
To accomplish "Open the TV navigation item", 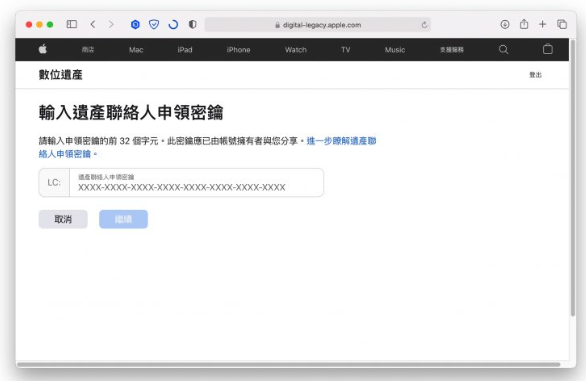I will point(346,50).
